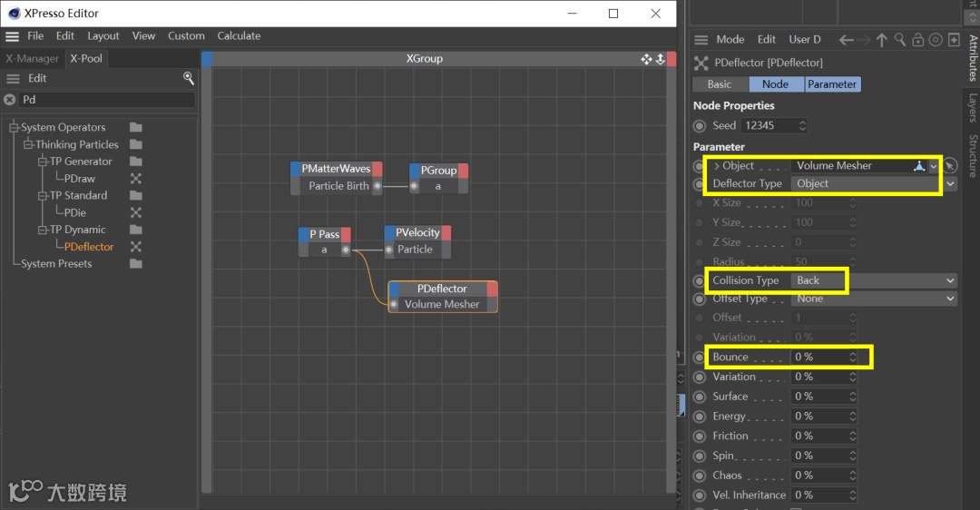980x510 pixels.
Task: Lock the Attributes panel element
Action: tap(917, 40)
